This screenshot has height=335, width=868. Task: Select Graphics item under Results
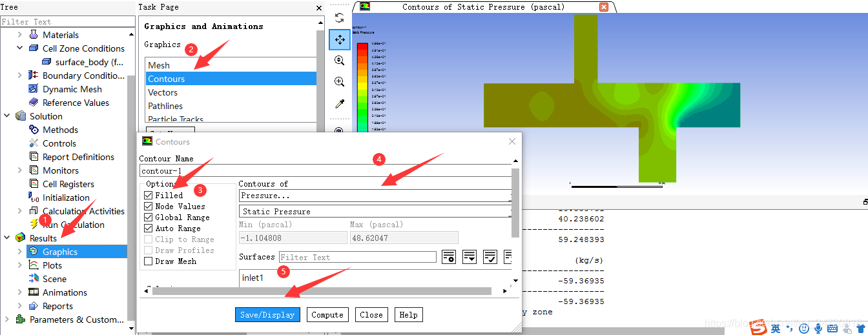(x=76, y=252)
